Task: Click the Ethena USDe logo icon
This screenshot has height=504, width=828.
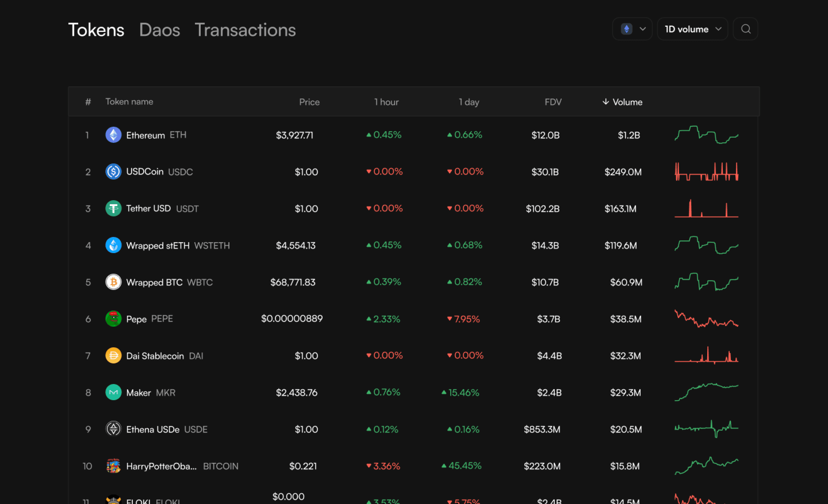Action: tap(113, 429)
